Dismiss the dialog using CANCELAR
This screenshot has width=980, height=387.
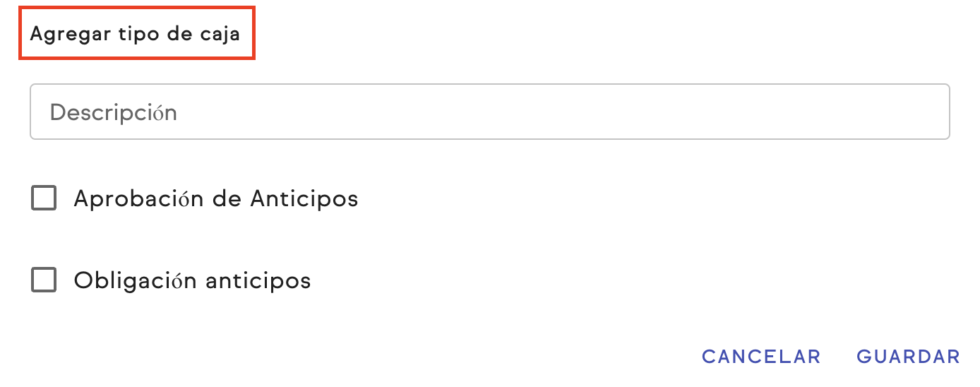click(x=761, y=357)
